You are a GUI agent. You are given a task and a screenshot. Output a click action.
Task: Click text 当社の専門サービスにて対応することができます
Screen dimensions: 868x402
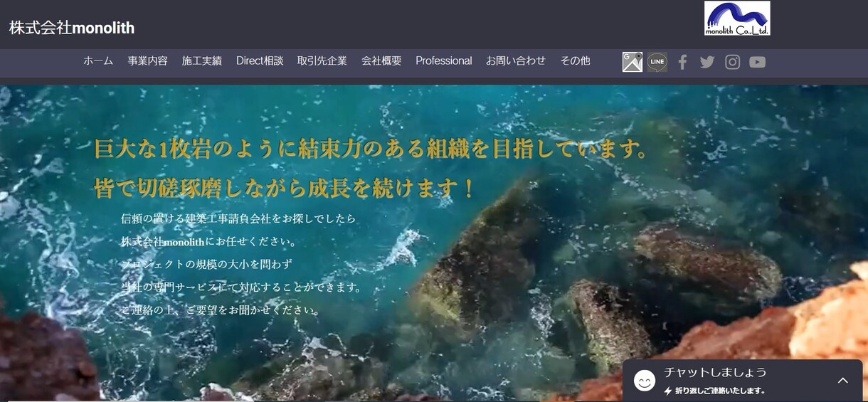241,287
